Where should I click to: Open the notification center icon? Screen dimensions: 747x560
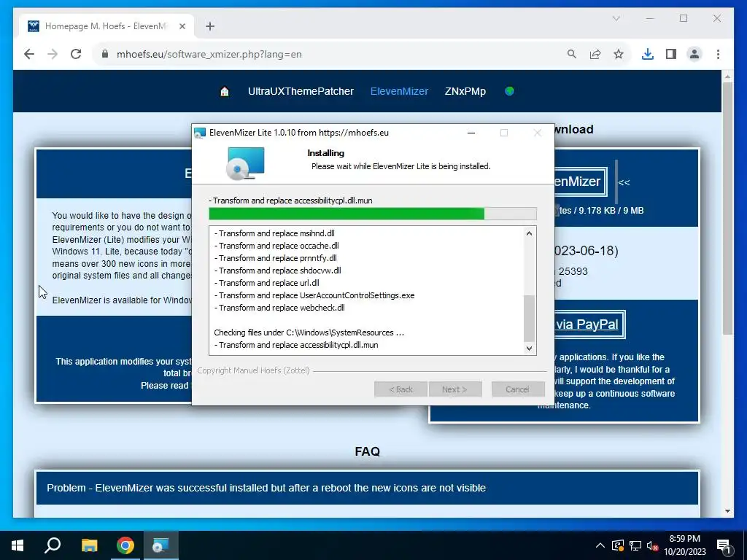(724, 546)
